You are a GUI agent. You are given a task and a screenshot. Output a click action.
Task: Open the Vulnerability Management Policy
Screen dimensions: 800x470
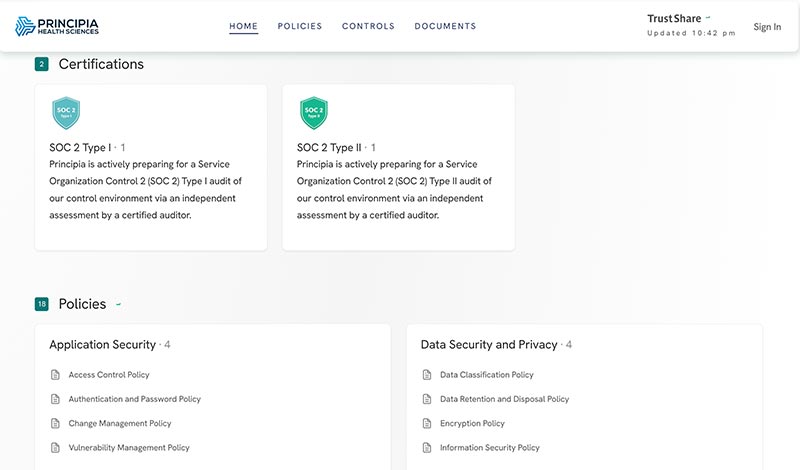click(x=129, y=448)
